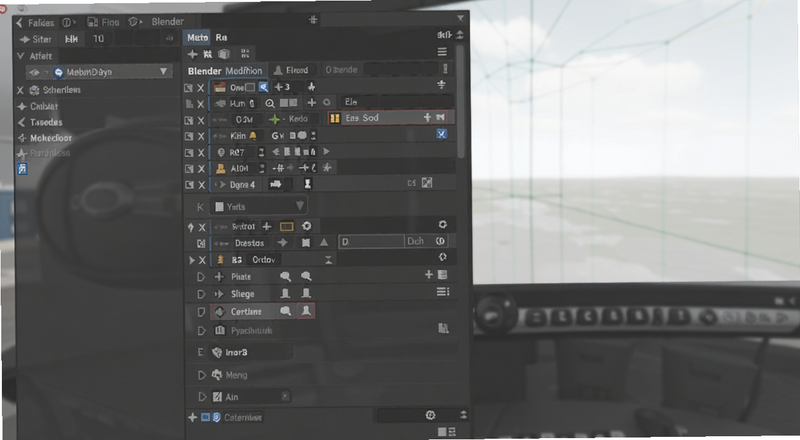Collapse the Atfalt section

pyautogui.click(x=20, y=56)
